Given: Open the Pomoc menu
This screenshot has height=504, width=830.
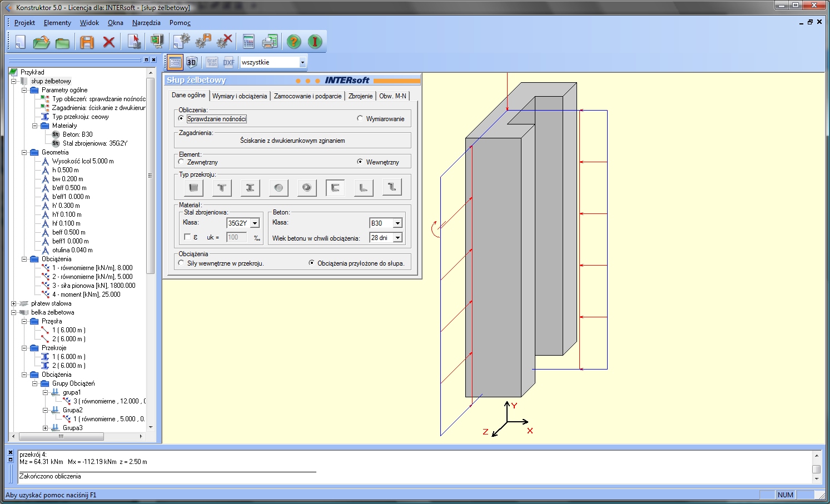Looking at the screenshot, I should pyautogui.click(x=180, y=23).
